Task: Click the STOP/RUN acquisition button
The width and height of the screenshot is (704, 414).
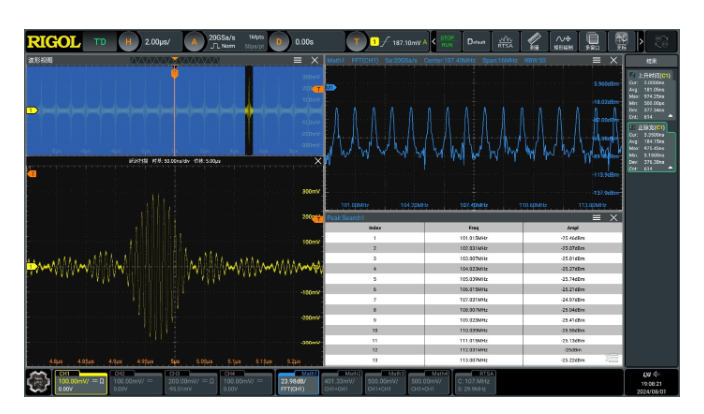Action: coord(447,42)
